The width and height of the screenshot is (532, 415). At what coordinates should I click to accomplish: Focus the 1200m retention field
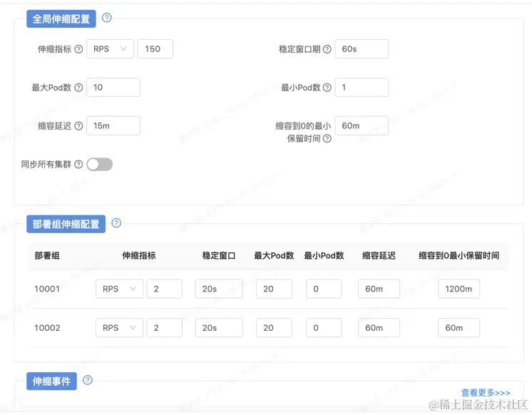459,289
